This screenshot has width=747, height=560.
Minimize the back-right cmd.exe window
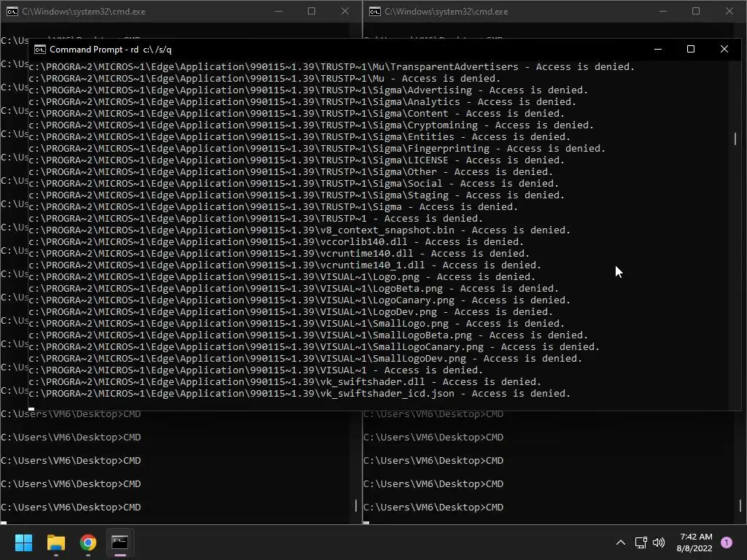coord(662,11)
